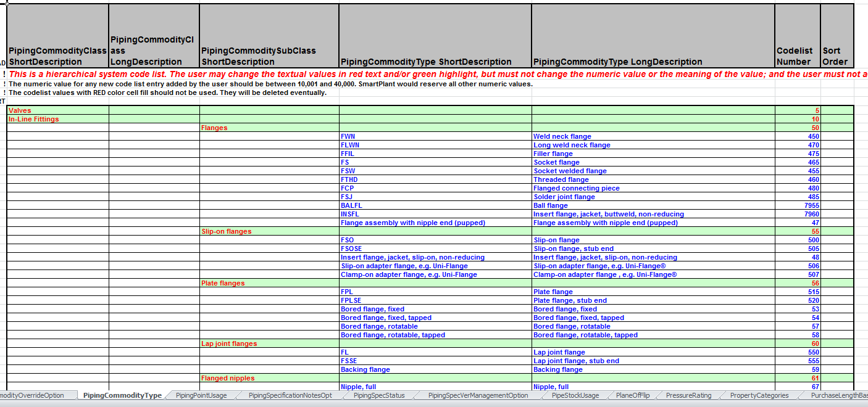Screen dimensions: 868x407
Task: Open the PlaneOfFlip sheet tab
Action: click(632, 395)
